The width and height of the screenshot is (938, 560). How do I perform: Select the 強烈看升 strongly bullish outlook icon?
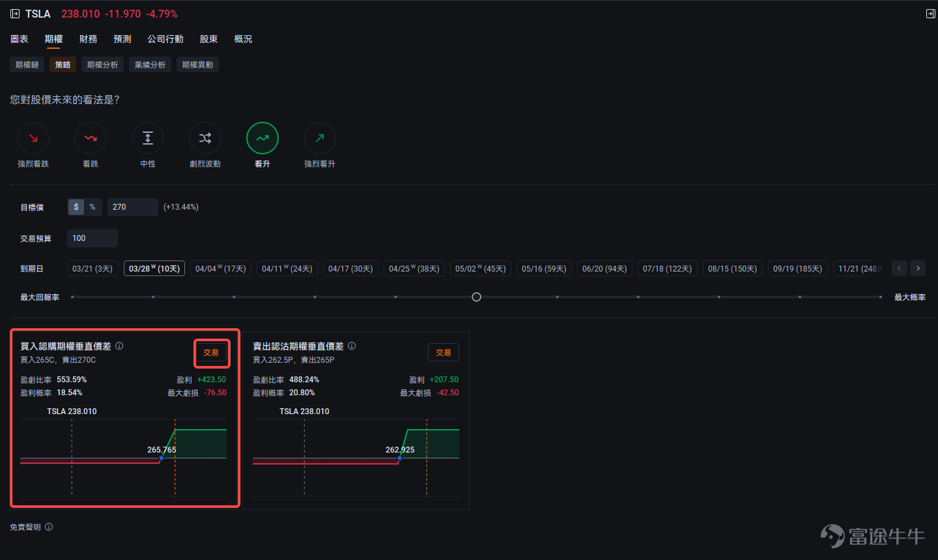[x=320, y=138]
